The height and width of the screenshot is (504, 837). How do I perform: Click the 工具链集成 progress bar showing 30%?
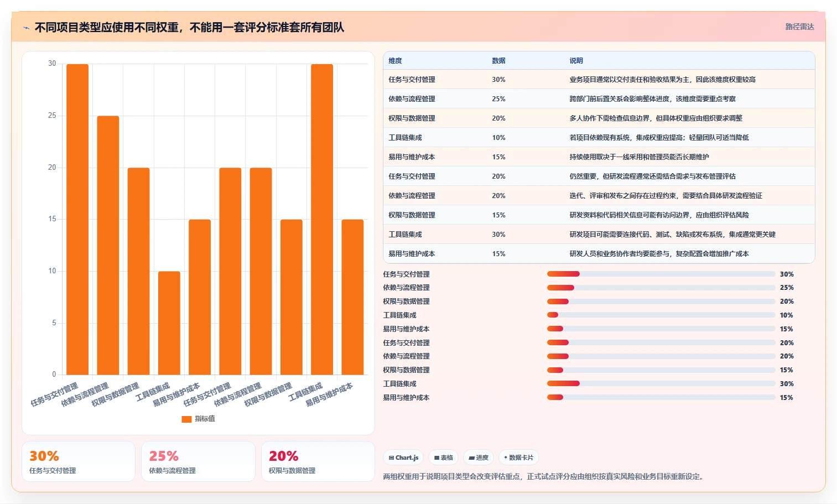click(x=661, y=383)
